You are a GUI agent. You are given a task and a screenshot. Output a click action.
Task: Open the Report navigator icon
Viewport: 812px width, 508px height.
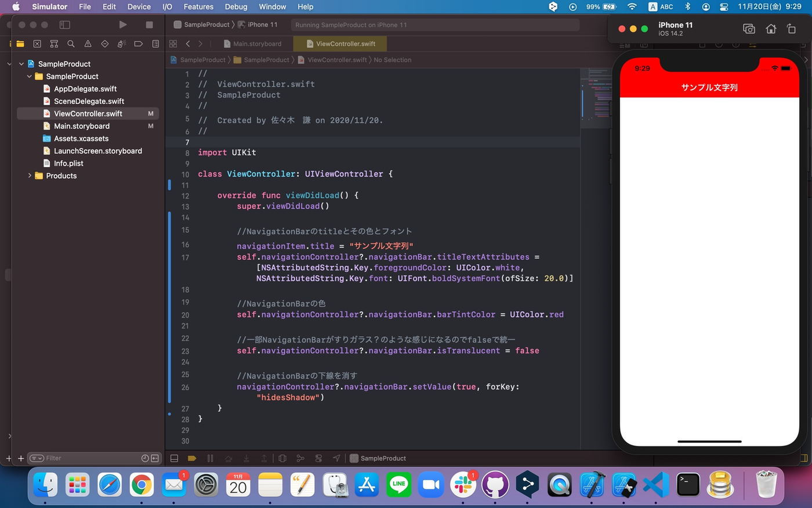point(155,44)
